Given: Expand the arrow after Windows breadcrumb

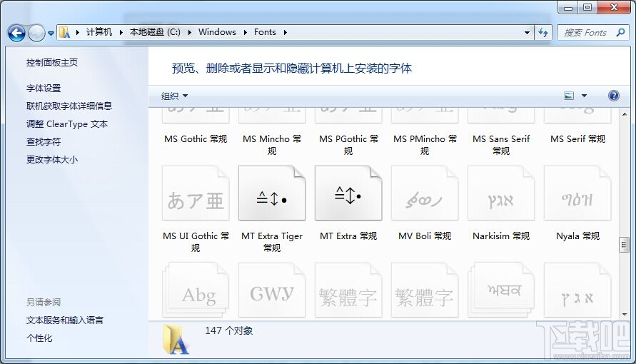Looking at the screenshot, I should click(245, 32).
